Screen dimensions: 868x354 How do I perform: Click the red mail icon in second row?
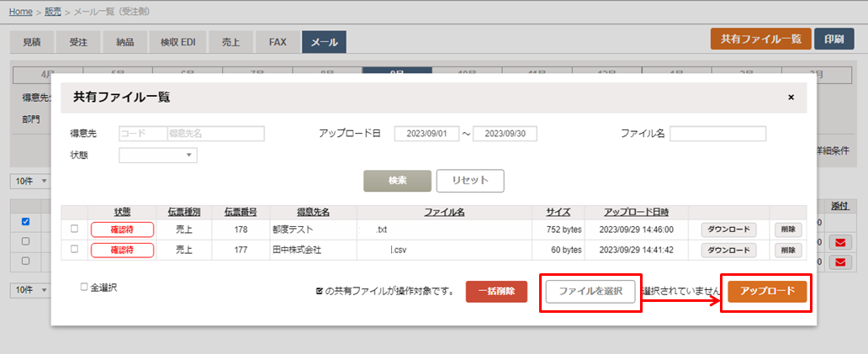pyautogui.click(x=840, y=242)
